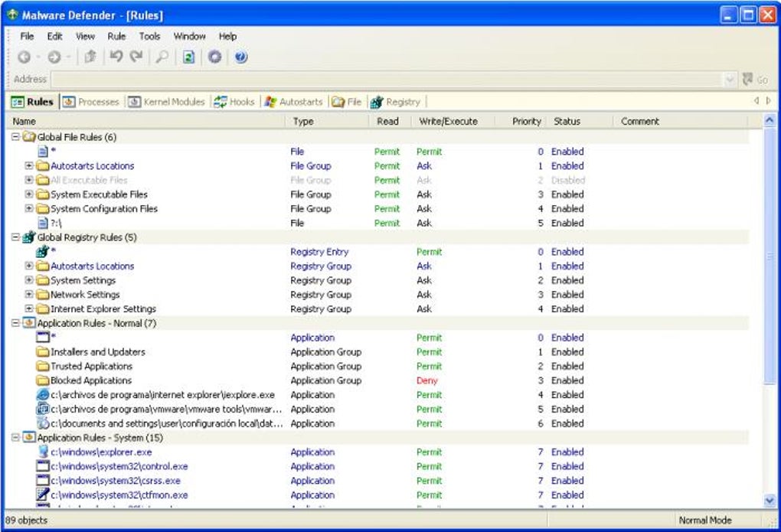The width and height of the screenshot is (781, 532).
Task: Sort by the Type column header
Action: coord(327,121)
